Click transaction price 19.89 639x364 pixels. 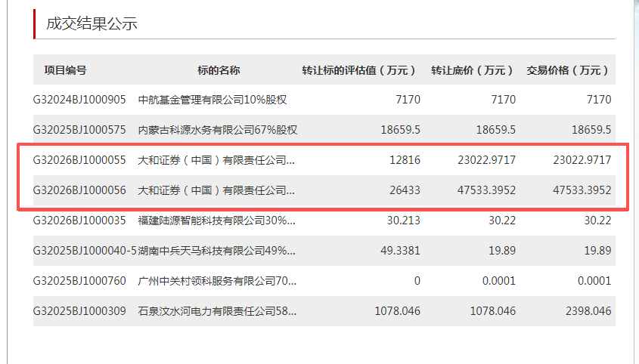click(598, 251)
